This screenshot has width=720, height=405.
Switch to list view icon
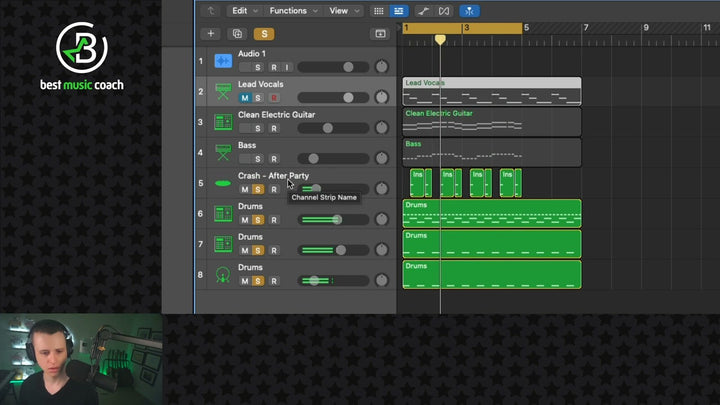(399, 11)
